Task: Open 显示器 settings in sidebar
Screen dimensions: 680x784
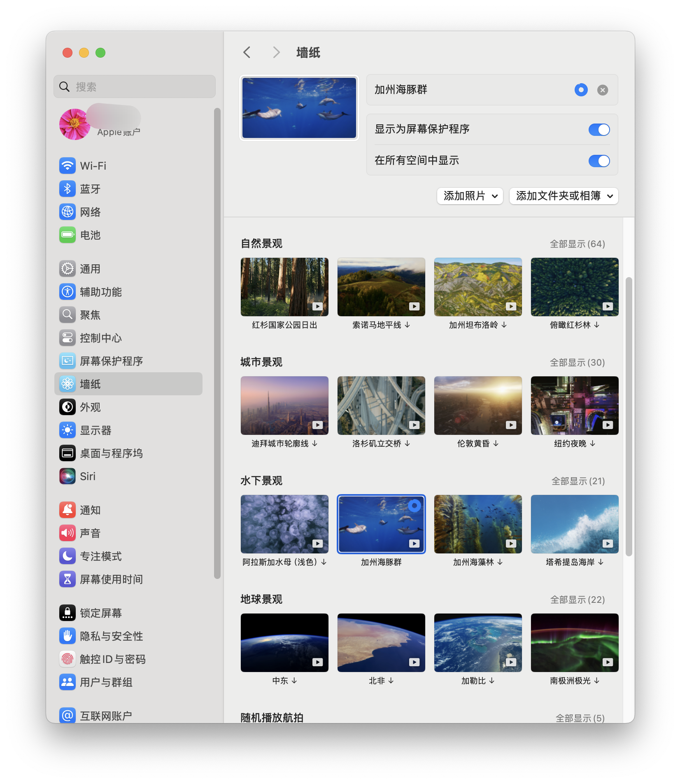Action: click(x=95, y=430)
